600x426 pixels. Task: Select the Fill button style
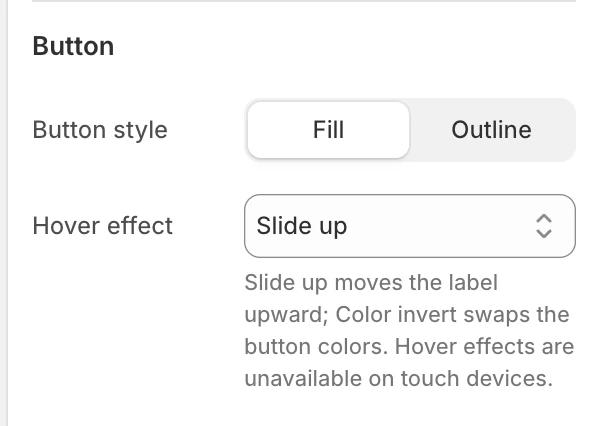328,130
